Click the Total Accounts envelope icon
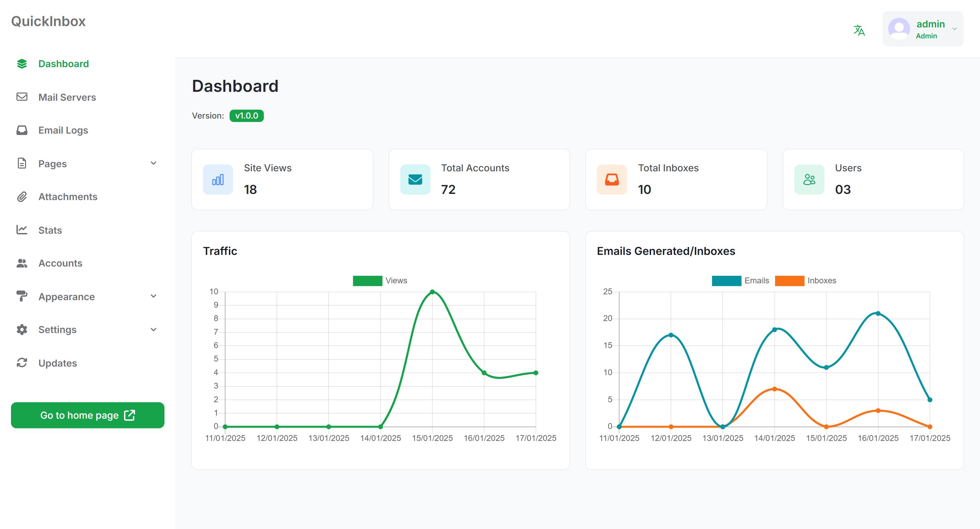 coord(415,180)
